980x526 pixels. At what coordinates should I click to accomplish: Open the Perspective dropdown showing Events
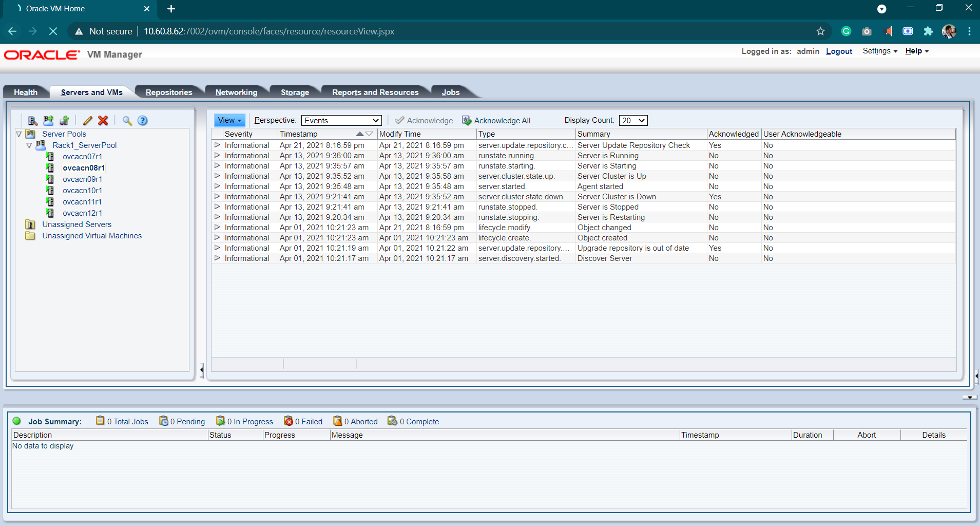[341, 121]
